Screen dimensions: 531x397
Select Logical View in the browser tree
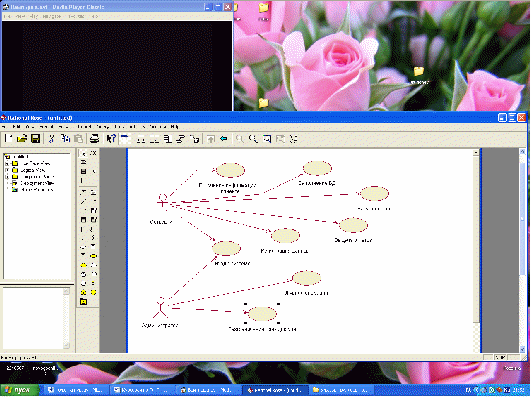click(33, 170)
